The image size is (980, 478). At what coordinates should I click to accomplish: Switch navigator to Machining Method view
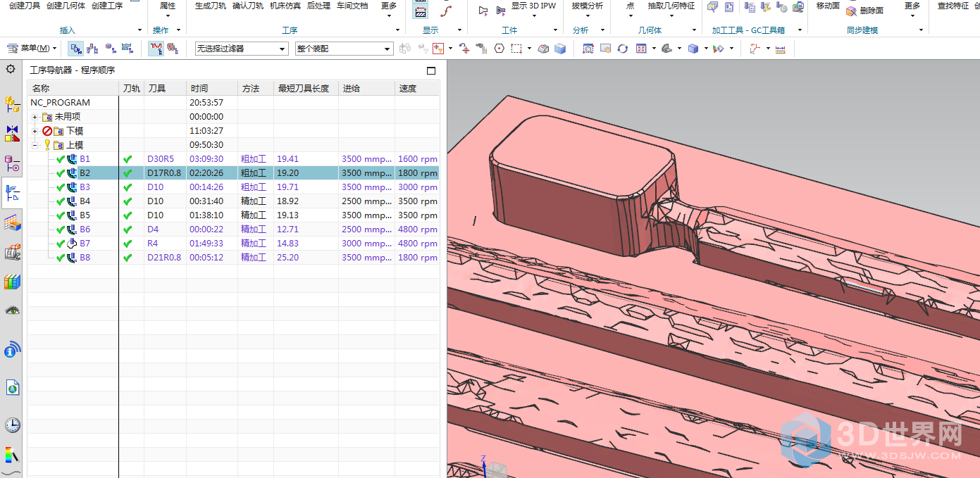point(127,49)
